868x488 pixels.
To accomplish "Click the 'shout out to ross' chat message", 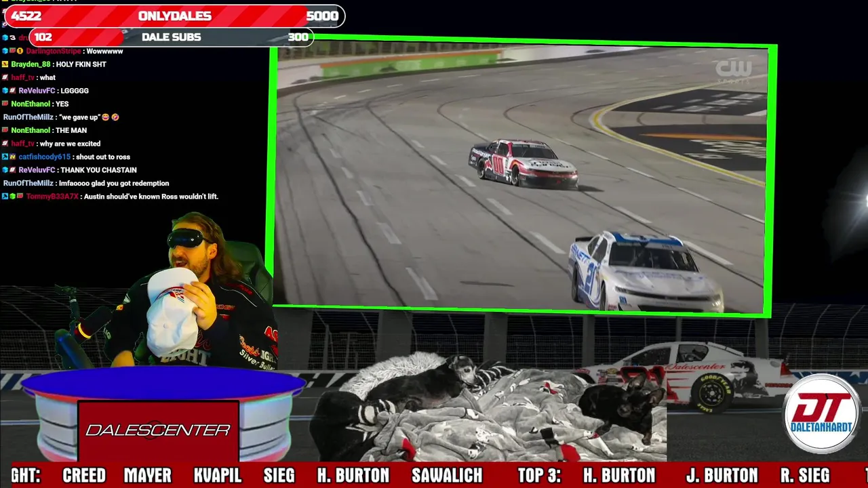I will pos(102,157).
